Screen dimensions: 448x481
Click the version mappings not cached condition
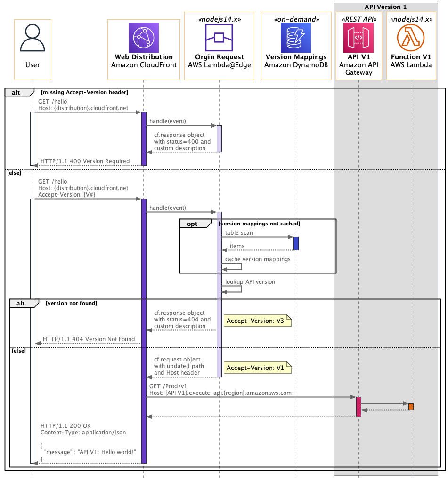(x=259, y=224)
